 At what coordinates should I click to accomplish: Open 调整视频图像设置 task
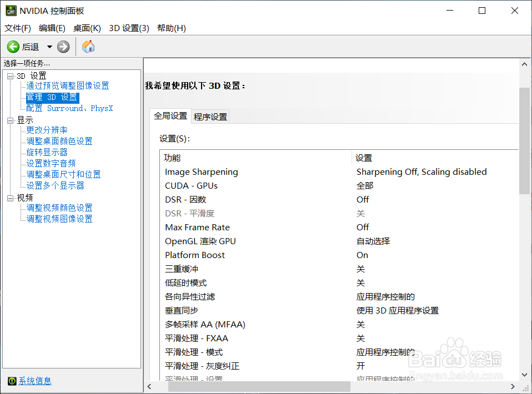[59, 219]
